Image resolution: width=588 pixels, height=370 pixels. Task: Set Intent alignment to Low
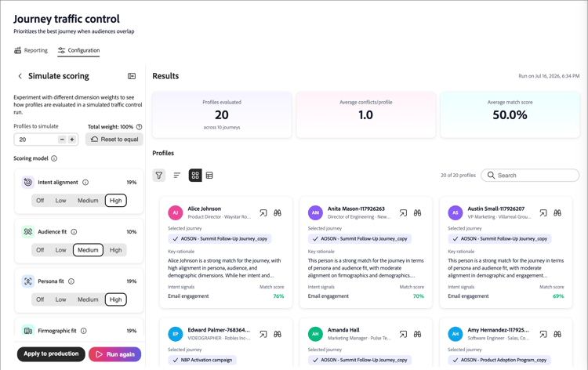[60, 201]
